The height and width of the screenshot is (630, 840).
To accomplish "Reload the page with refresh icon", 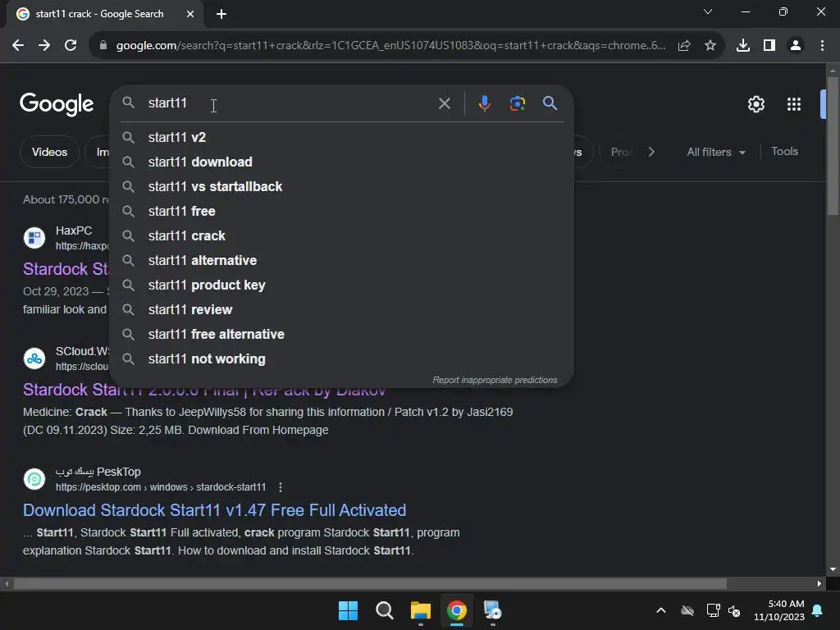I will coord(71,46).
